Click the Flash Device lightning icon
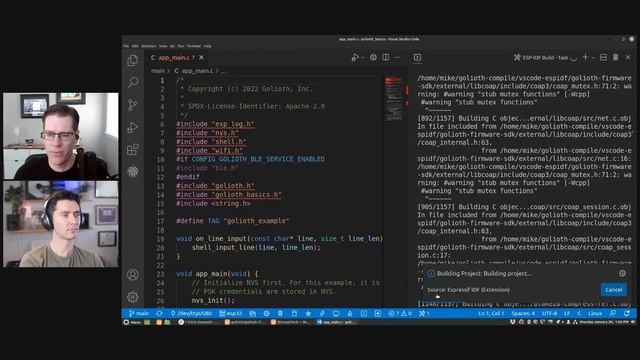Viewport: 640px width, 360px height. click(322, 313)
